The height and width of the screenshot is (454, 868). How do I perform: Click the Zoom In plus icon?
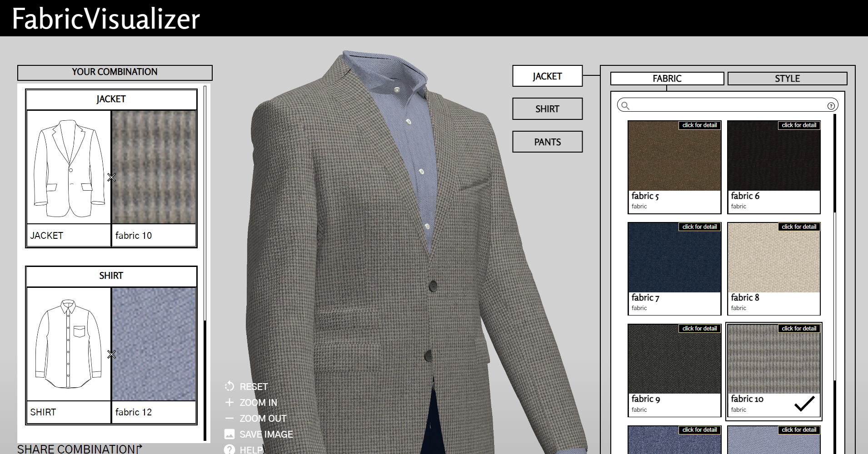coord(229,402)
